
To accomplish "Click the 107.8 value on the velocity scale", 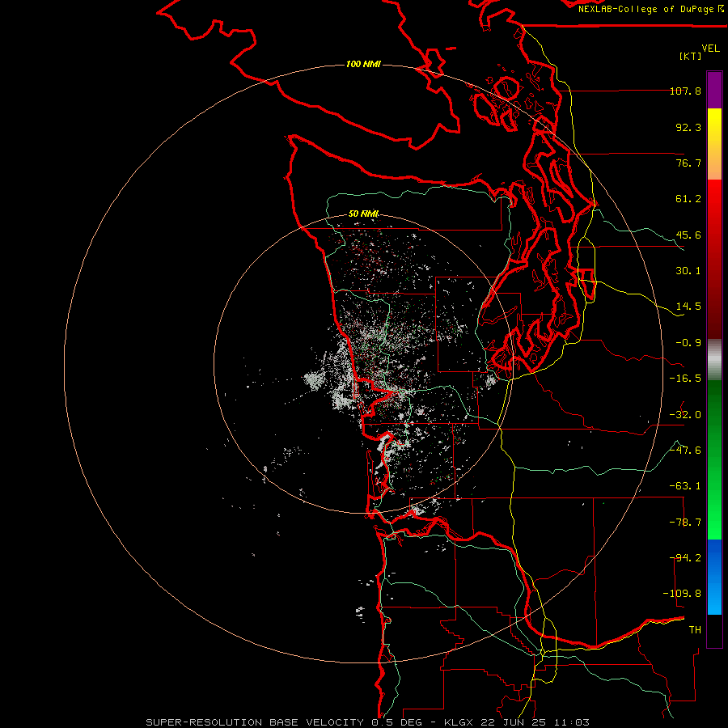I will (685, 91).
